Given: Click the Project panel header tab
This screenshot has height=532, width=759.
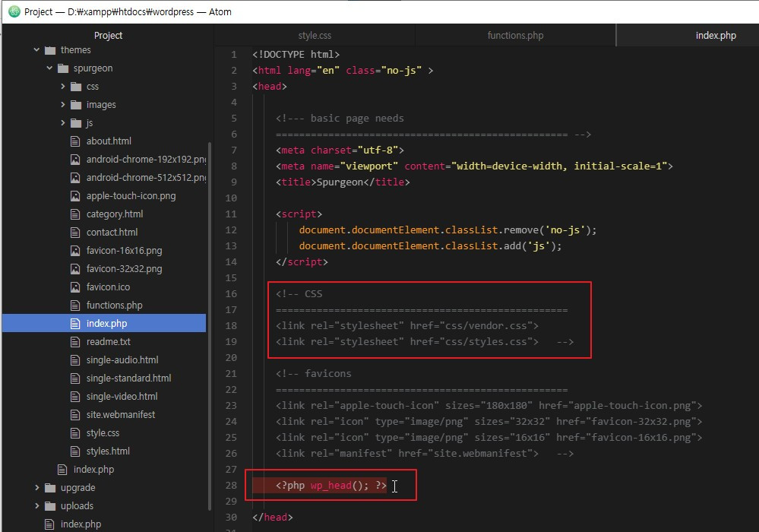Looking at the screenshot, I should [x=108, y=35].
